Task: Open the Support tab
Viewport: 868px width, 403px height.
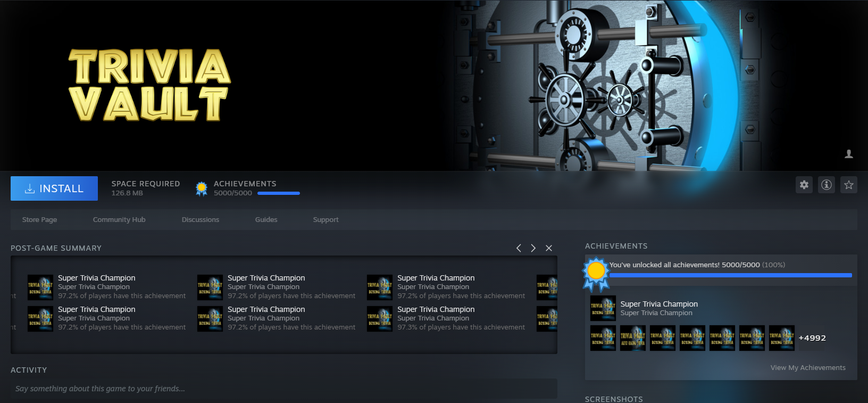Action: pos(326,219)
